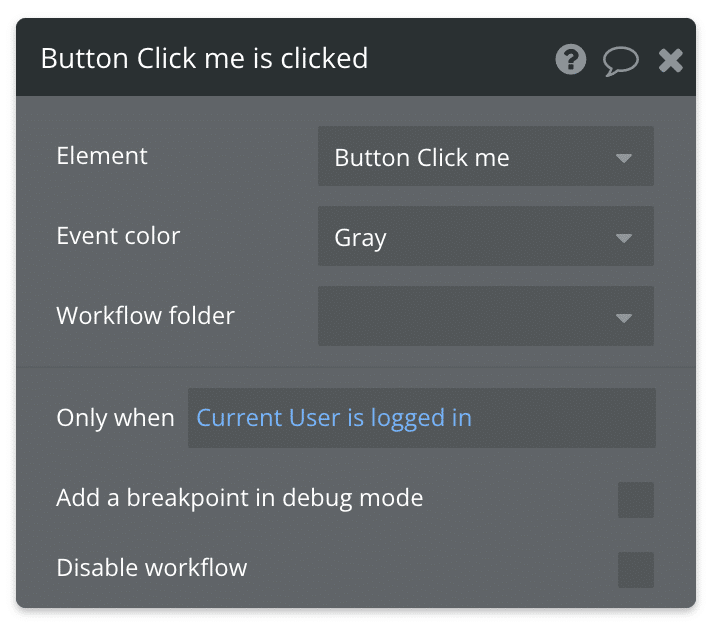The image size is (716, 624).
Task: Click the arrow on the Element dropdown
Action: click(x=623, y=158)
